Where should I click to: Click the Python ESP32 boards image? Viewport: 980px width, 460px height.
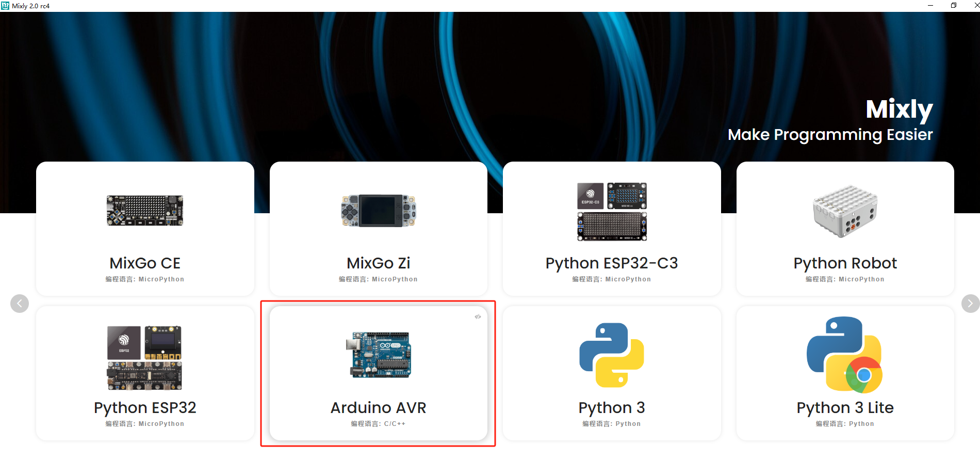coord(144,358)
